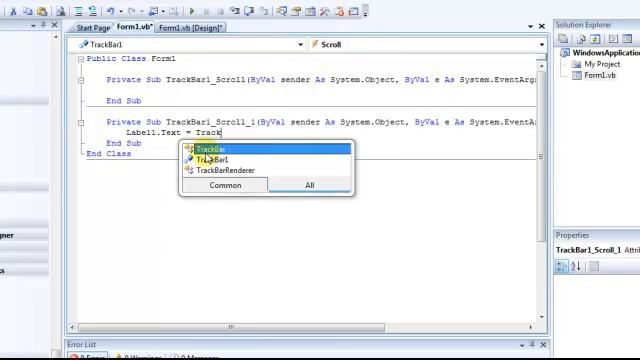The image size is (640, 360).
Task: Collapse the TrackBar1_Scroll sub region
Action: (x=81, y=80)
